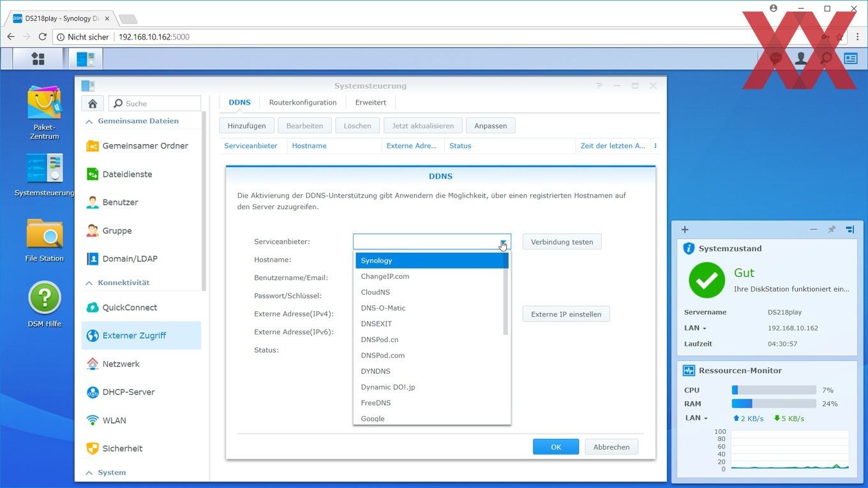Choose Dynamic DO!.jp provider
The height and width of the screenshot is (488, 868).
pyautogui.click(x=431, y=387)
